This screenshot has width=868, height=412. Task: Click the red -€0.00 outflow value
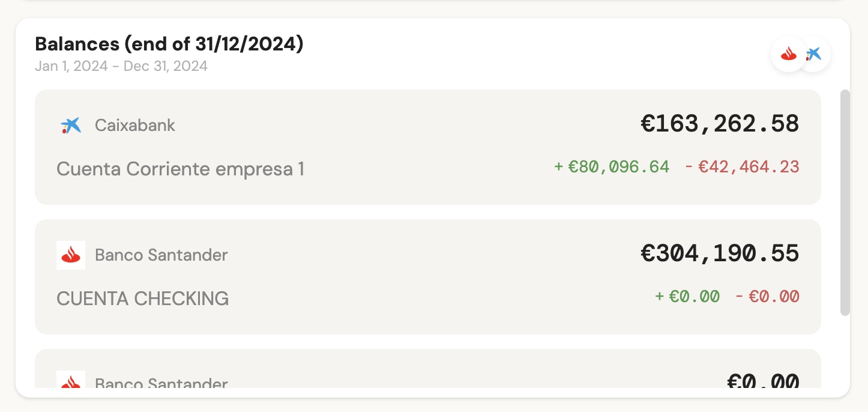768,296
